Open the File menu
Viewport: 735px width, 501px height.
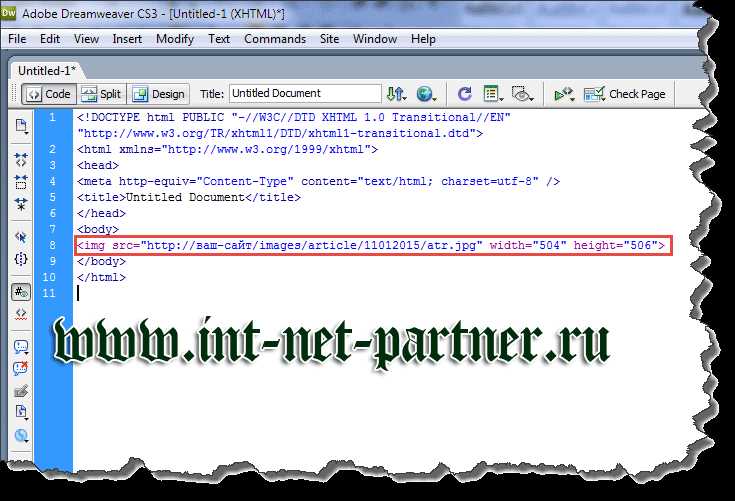pyautogui.click(x=17, y=39)
